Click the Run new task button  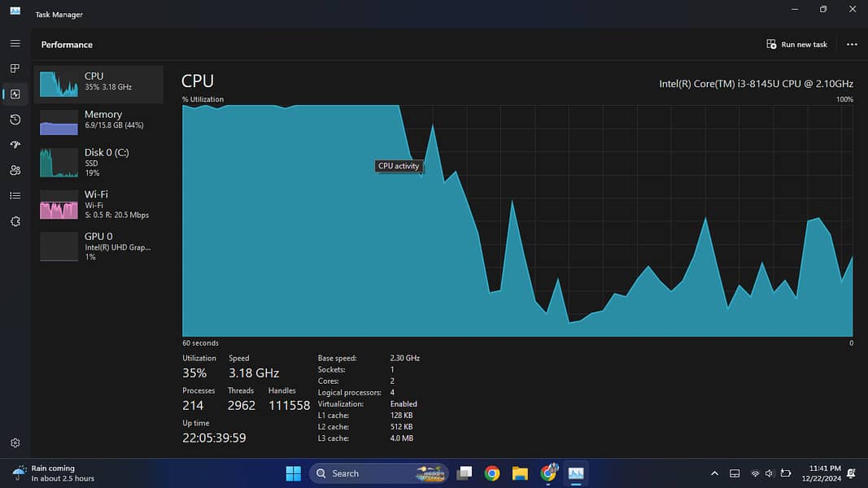[796, 45]
